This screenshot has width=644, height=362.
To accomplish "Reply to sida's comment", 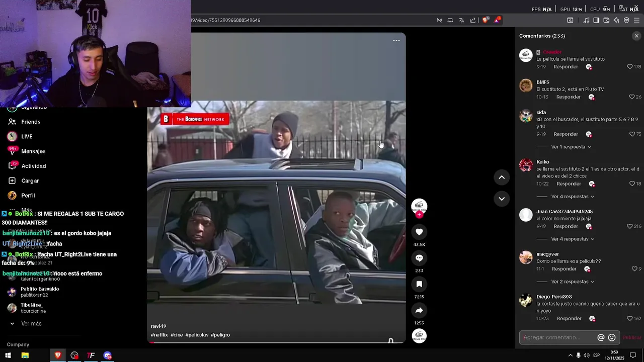I will click(566, 134).
